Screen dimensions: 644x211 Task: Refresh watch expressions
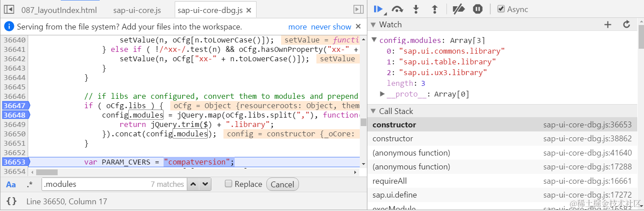pyautogui.click(x=627, y=25)
